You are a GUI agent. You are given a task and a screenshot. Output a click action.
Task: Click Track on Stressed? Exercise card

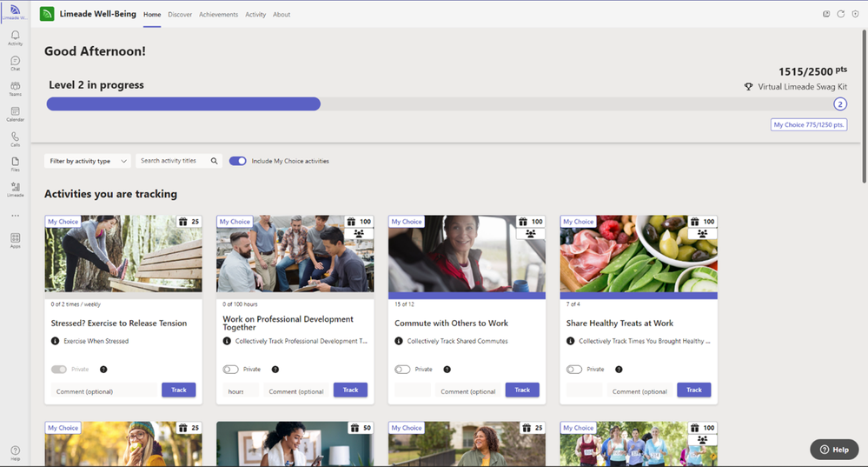point(179,390)
